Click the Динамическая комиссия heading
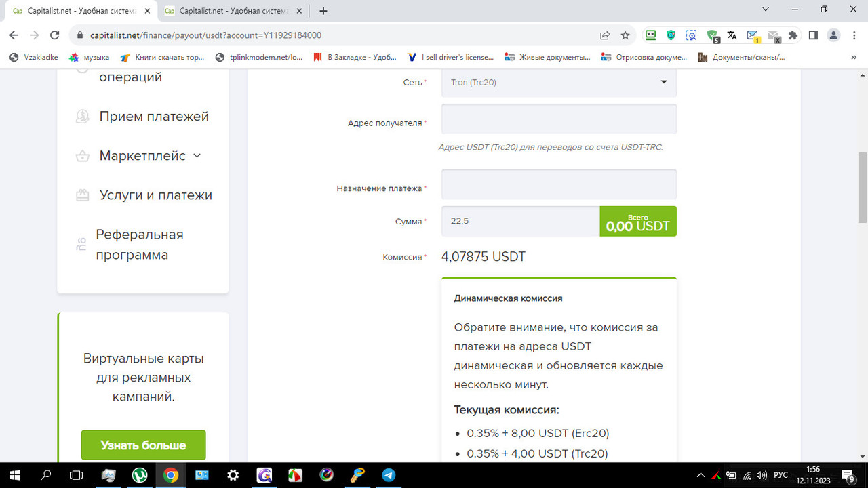 pos(508,298)
